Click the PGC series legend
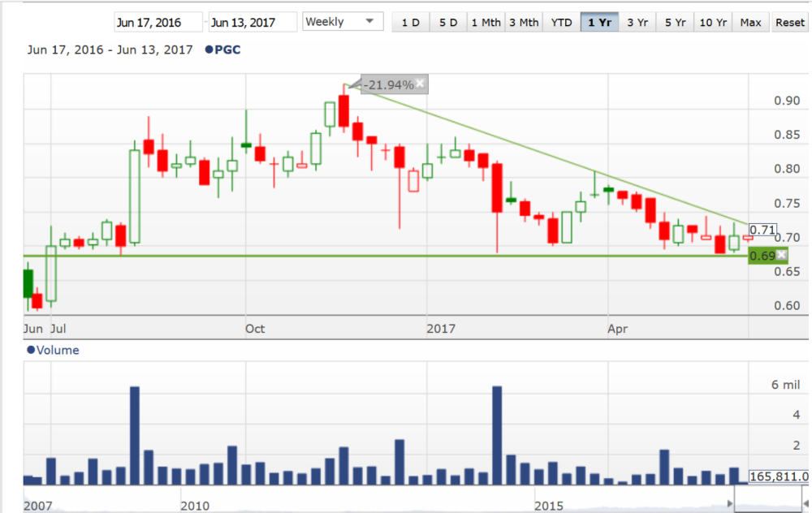 [x=222, y=50]
